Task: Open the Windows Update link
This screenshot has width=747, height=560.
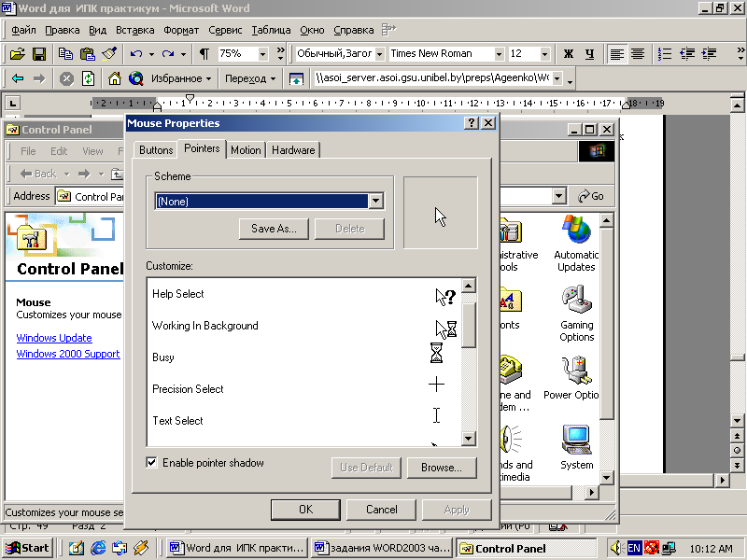Action: (54, 338)
